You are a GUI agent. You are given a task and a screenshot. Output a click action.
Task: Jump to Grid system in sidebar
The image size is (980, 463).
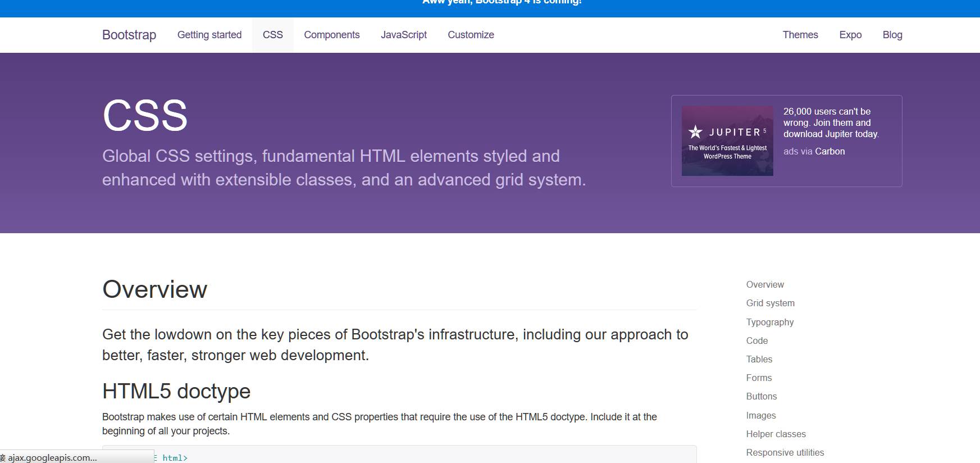[x=771, y=303]
